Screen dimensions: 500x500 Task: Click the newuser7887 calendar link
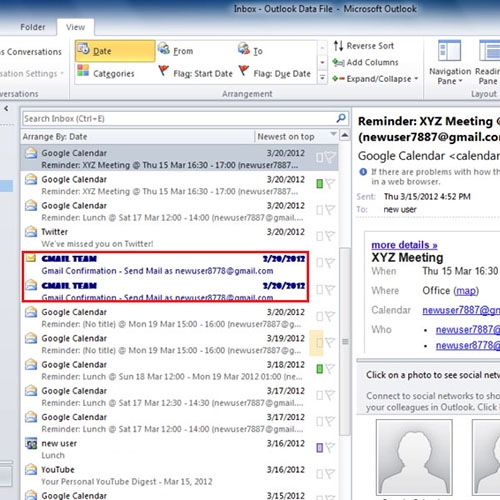(461, 310)
